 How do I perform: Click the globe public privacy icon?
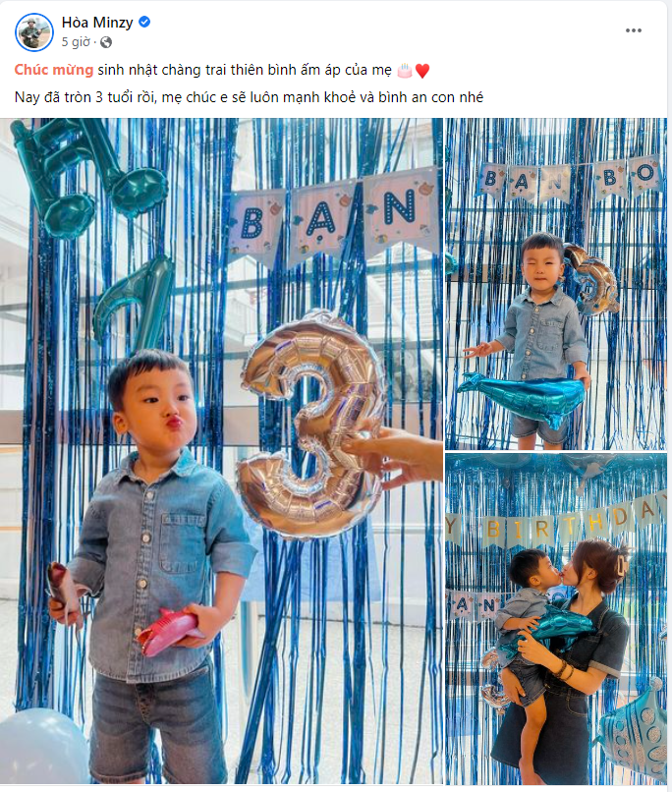point(106,42)
